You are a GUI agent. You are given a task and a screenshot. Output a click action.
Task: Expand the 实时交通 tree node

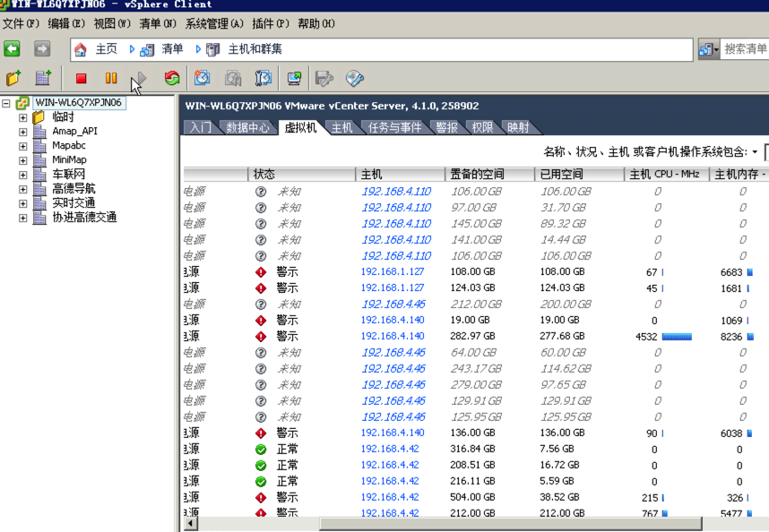tap(22, 203)
